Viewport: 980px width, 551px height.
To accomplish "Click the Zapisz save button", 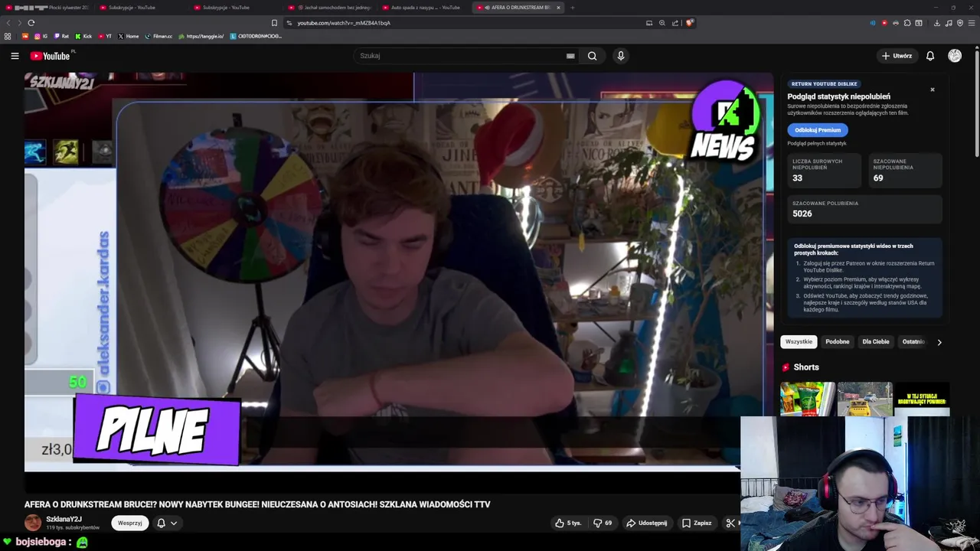I will [x=697, y=523].
